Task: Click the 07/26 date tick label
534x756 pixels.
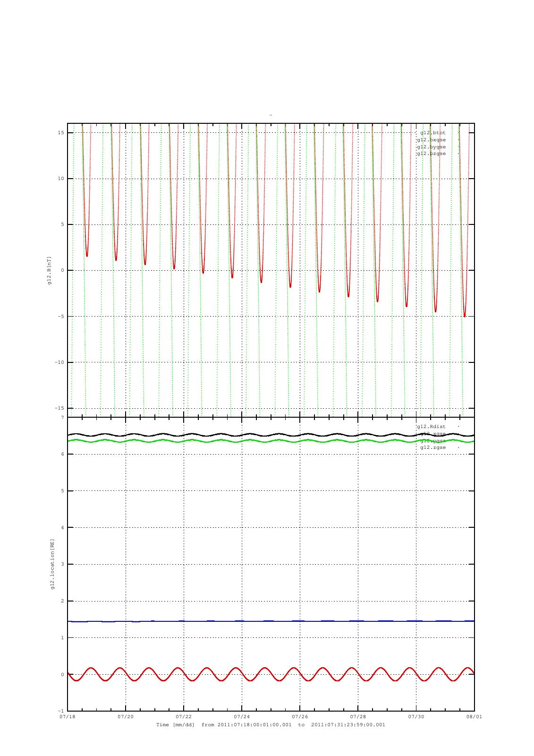Action: pos(299,717)
